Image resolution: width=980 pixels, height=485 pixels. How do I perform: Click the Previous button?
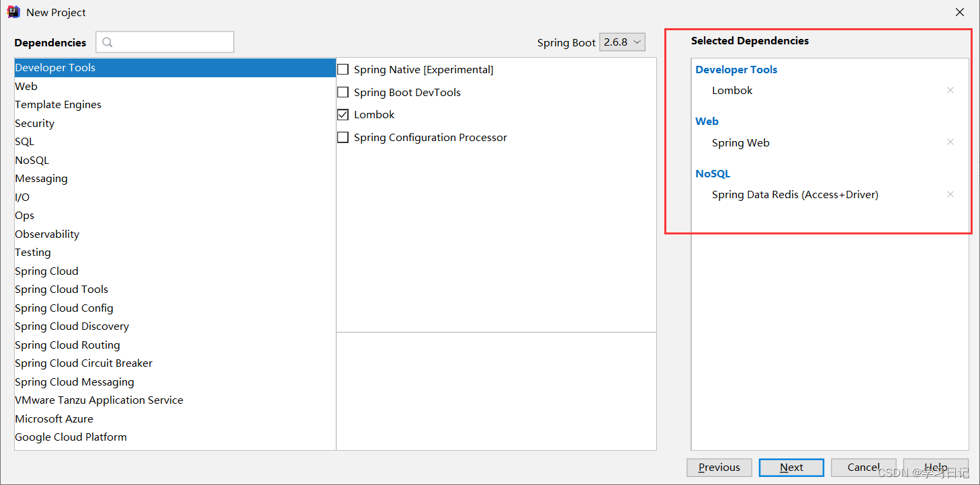point(719,468)
